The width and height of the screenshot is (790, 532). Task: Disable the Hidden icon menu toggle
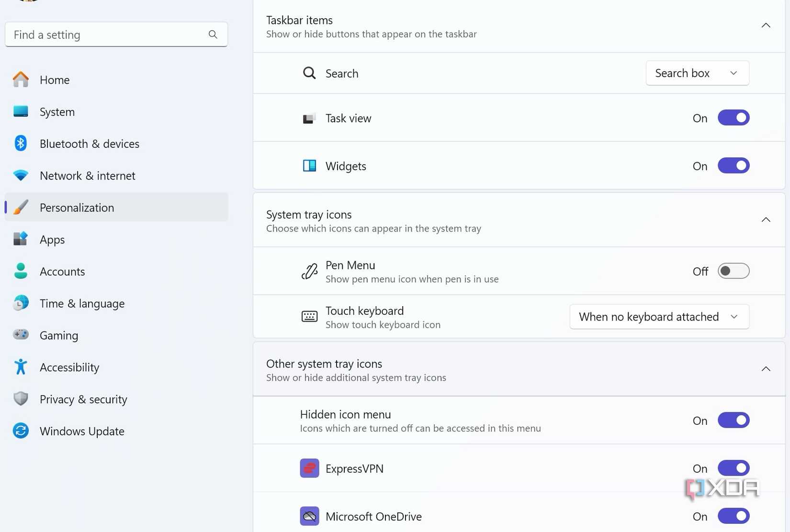733,420
